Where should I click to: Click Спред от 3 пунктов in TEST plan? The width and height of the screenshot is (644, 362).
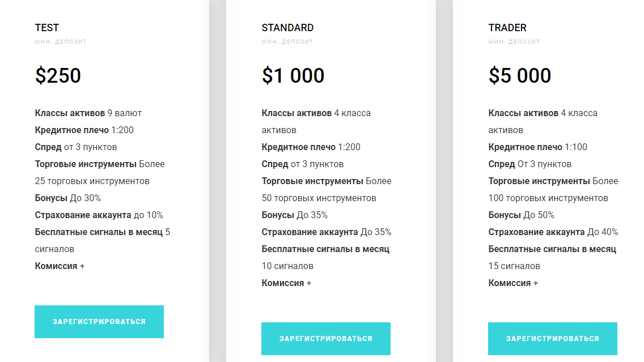tap(77, 147)
